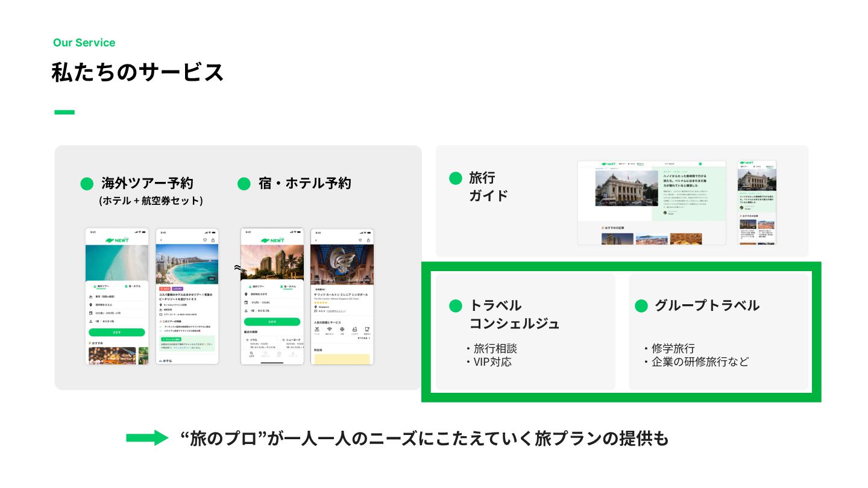868x488 pixels.
Task: Open the Hanoi opera house image in desktop guide
Action: tap(627, 188)
